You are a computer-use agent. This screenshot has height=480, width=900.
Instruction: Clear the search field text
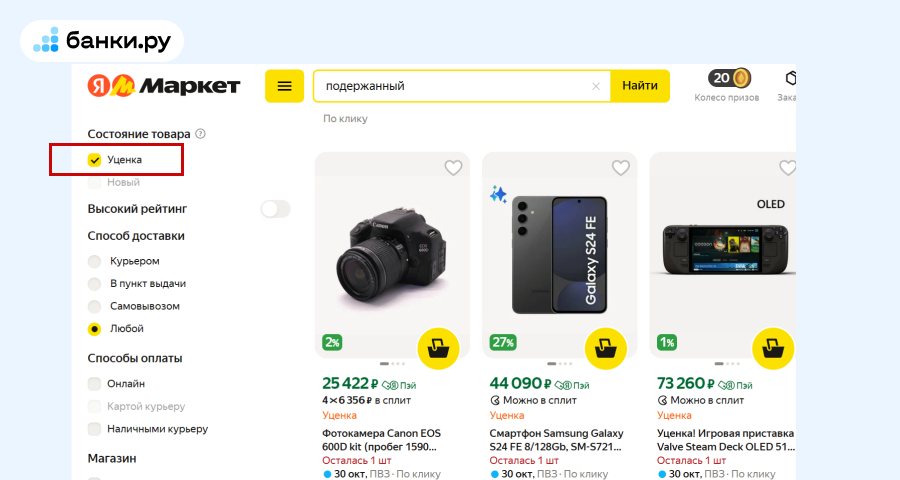[596, 86]
